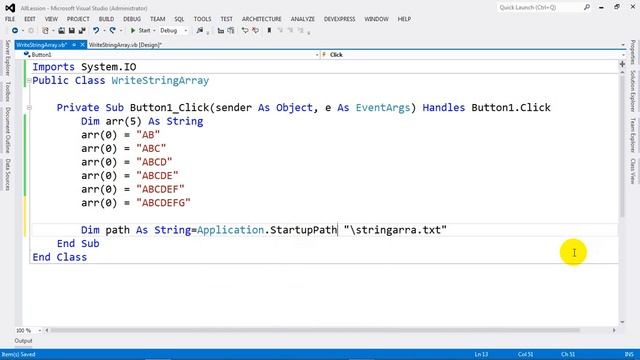Image resolution: width=640 pixels, height=360 pixels.
Task: Click the Open File toolbar icon
Action: [61, 31]
